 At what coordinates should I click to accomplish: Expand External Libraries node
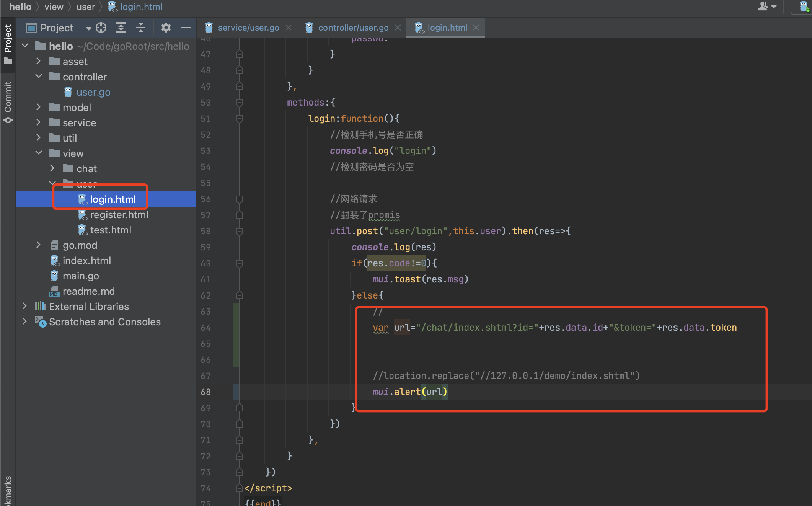point(24,306)
